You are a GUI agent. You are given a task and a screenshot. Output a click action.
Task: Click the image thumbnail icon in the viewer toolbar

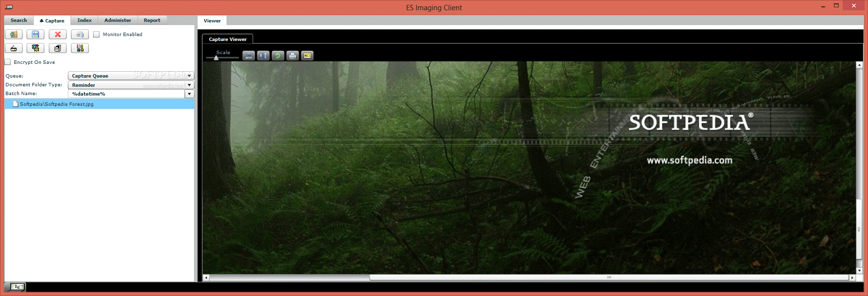(307, 56)
